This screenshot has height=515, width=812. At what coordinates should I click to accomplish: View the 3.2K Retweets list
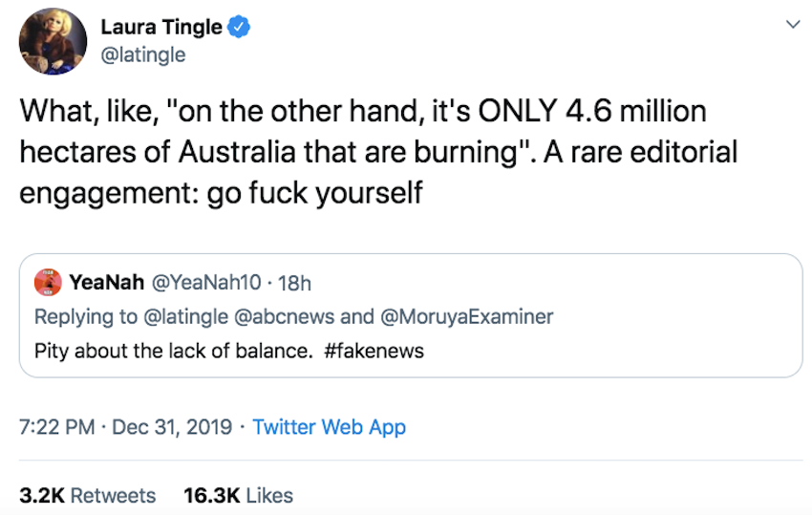click(87, 496)
